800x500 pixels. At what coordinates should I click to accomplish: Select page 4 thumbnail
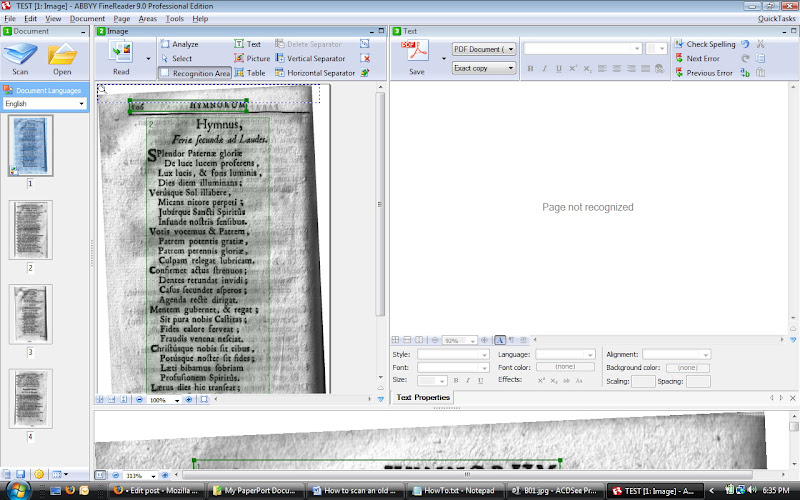click(31, 398)
